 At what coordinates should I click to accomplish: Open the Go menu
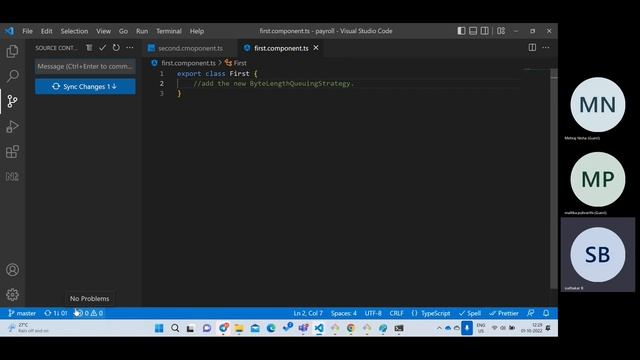coord(123,31)
